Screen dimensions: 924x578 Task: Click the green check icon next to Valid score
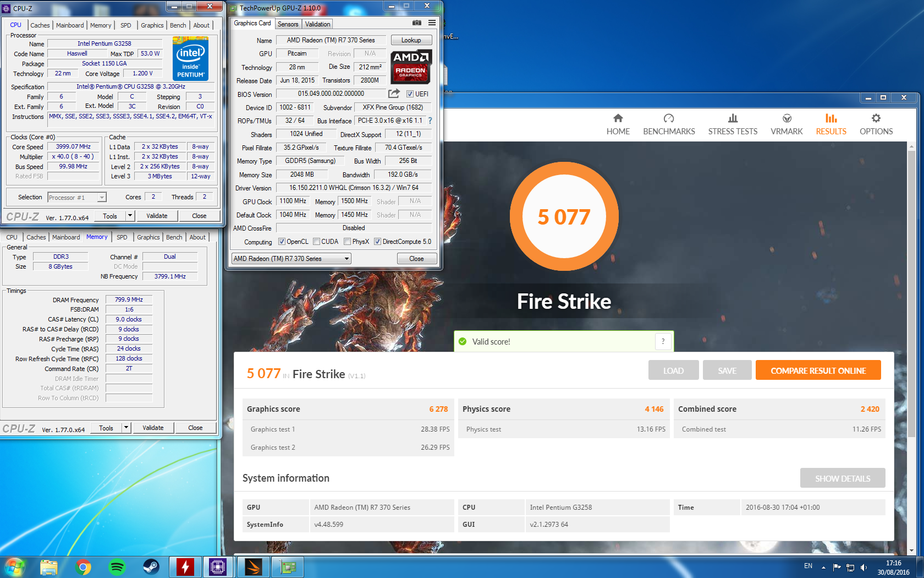coord(463,341)
